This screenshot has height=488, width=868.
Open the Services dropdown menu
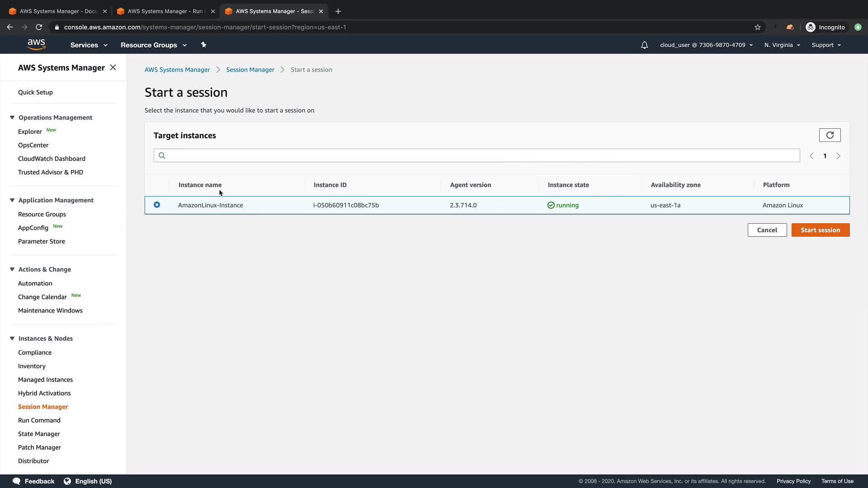click(x=89, y=45)
